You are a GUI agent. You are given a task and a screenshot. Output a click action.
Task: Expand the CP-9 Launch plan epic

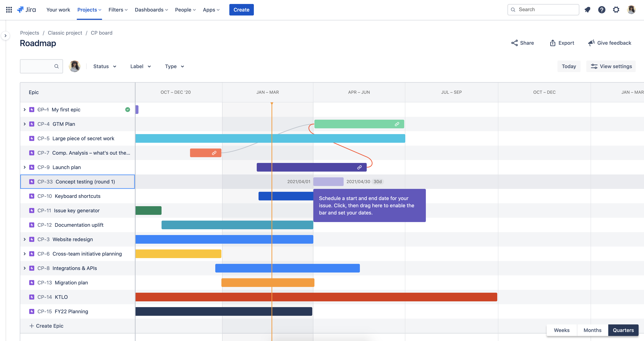coord(25,167)
